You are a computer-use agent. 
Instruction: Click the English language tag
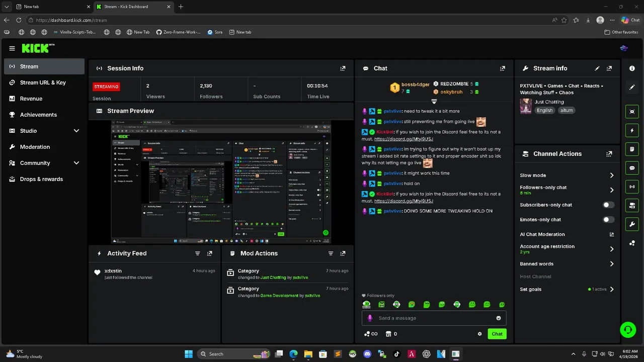[544, 111]
